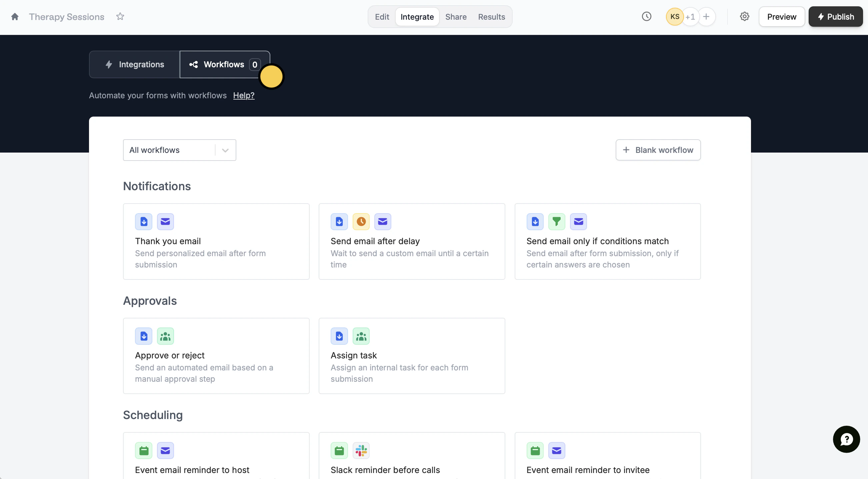Star the Therapy Sessions form

(x=120, y=17)
